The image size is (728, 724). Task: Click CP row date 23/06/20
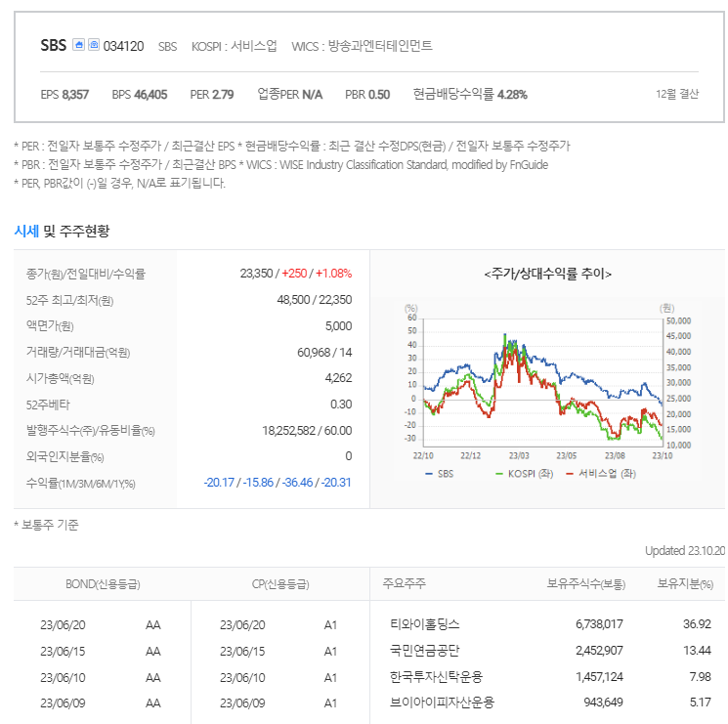point(242,625)
